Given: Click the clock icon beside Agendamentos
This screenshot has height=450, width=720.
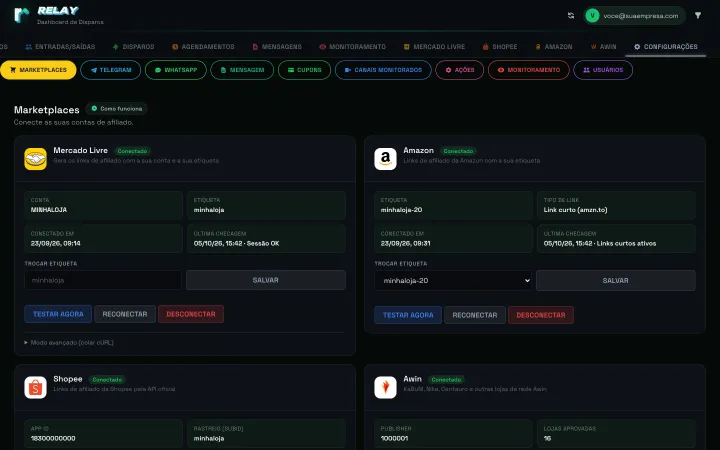Looking at the screenshot, I should coord(175,47).
